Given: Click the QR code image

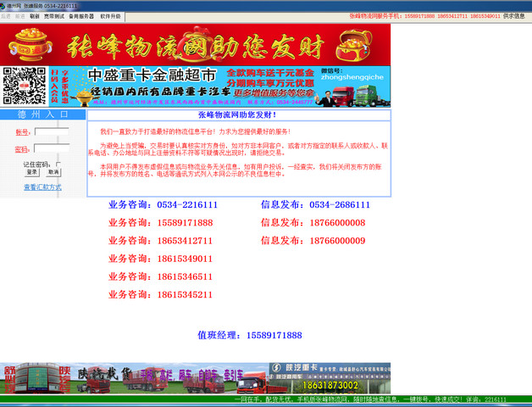Looking at the screenshot, I should coord(23,86).
